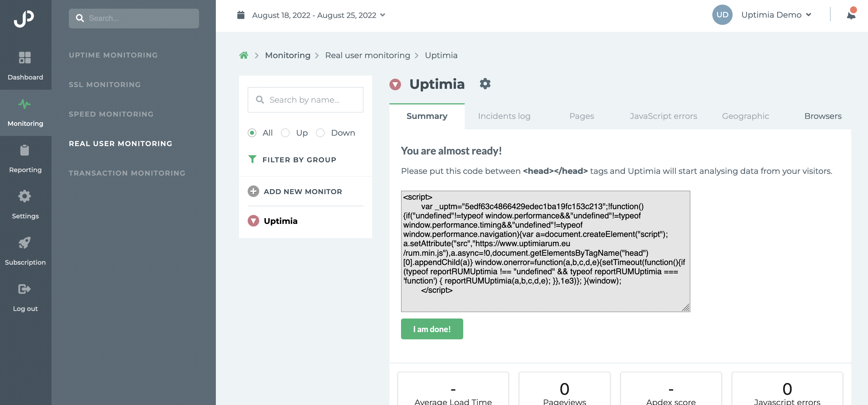Image resolution: width=868 pixels, height=405 pixels.
Task: Click 'You are almost ready!' heading
Action: pos(451,151)
